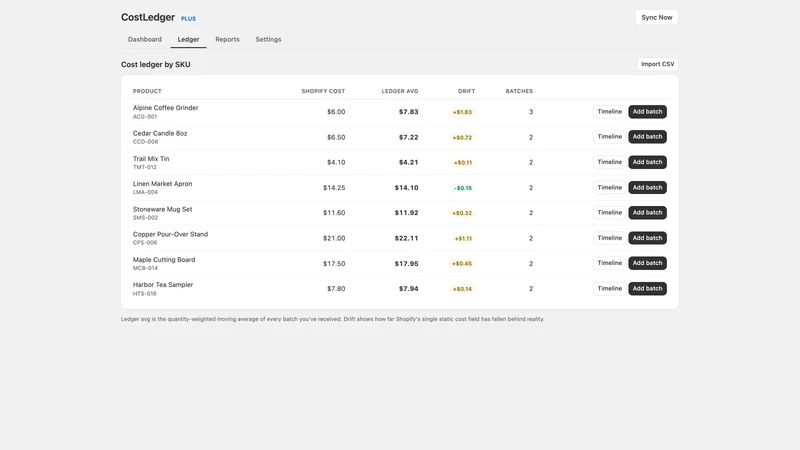
Task: Select the Harbor Tea Sampler product name
Action: [x=163, y=285]
